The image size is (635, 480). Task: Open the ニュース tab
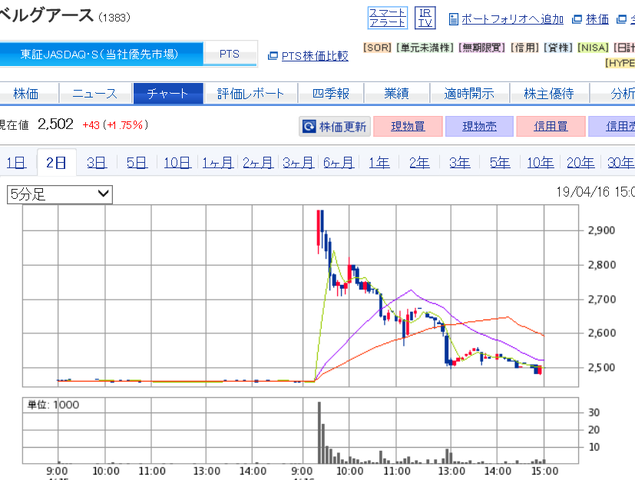tap(95, 94)
